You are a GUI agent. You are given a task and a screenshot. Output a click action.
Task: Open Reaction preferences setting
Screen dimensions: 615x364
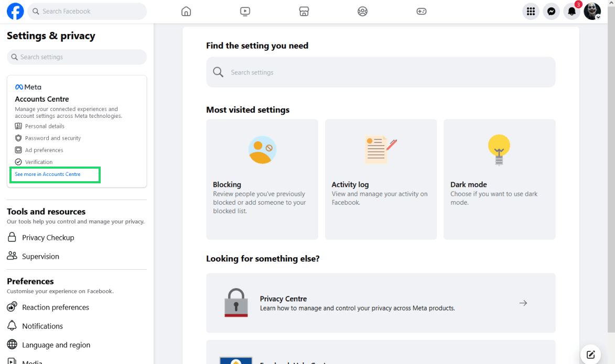pos(55,307)
